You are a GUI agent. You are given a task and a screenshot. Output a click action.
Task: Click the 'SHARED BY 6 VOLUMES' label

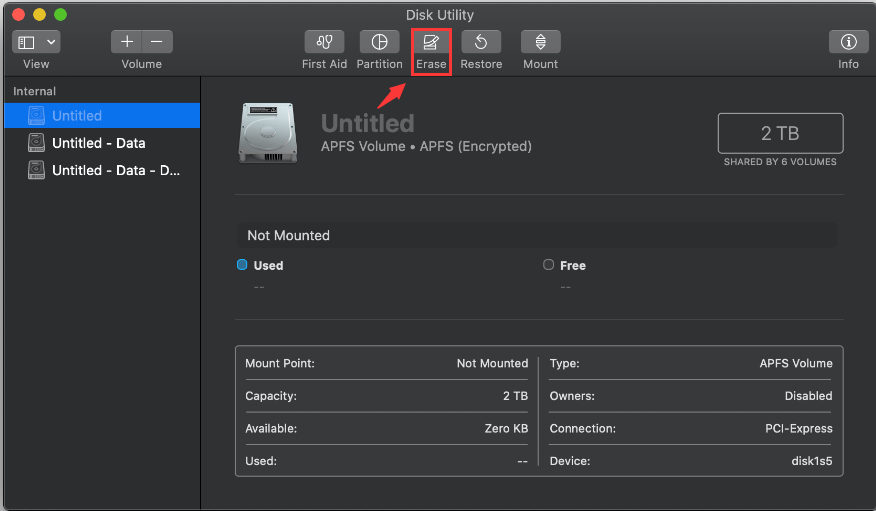tap(780, 162)
